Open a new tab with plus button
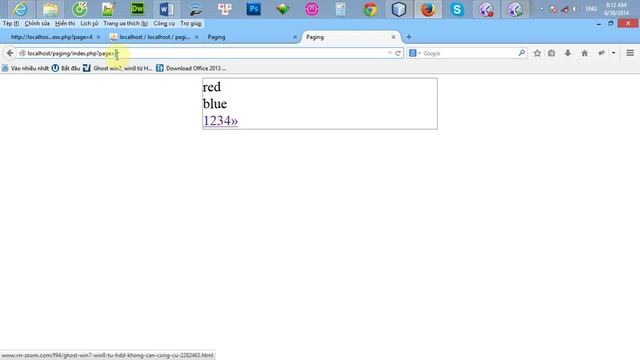The image size is (640, 360). (x=409, y=37)
